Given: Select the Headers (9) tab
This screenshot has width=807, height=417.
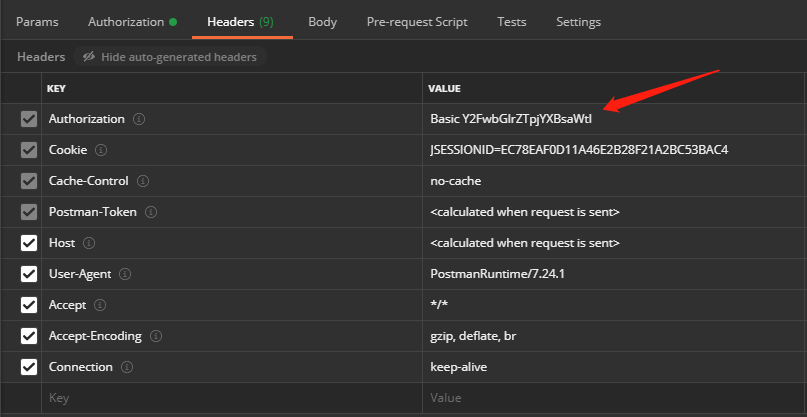Looking at the screenshot, I should (240, 22).
